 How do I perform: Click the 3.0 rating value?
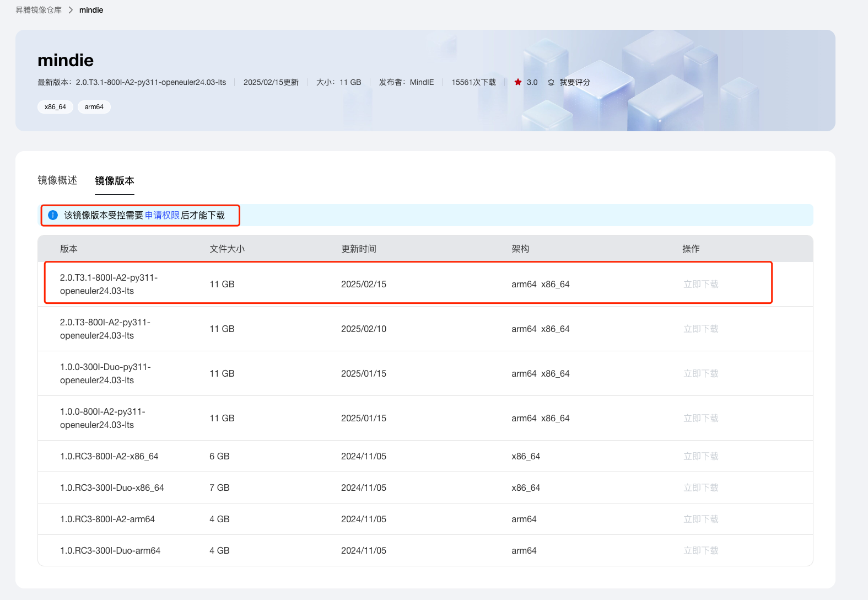pos(532,82)
